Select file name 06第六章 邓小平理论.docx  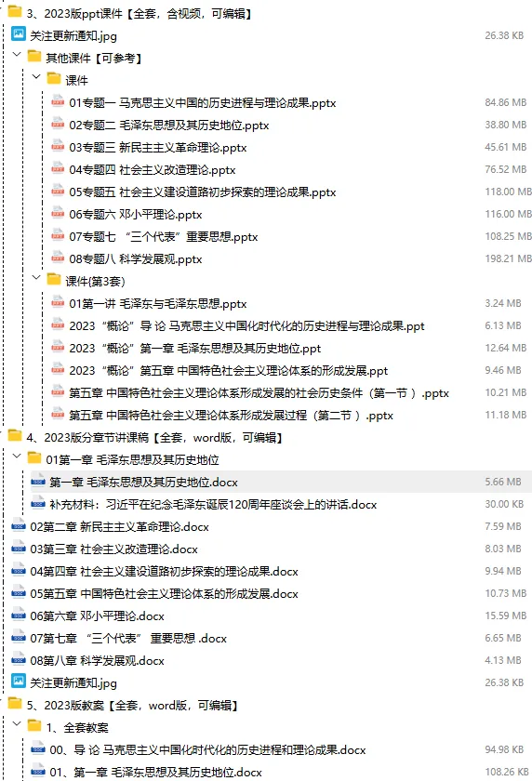(x=97, y=616)
